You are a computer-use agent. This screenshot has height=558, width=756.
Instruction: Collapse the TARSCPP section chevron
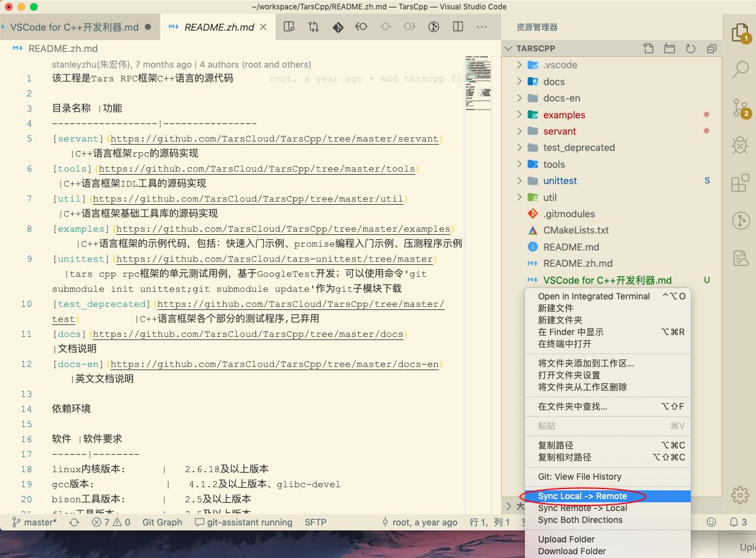click(508, 48)
